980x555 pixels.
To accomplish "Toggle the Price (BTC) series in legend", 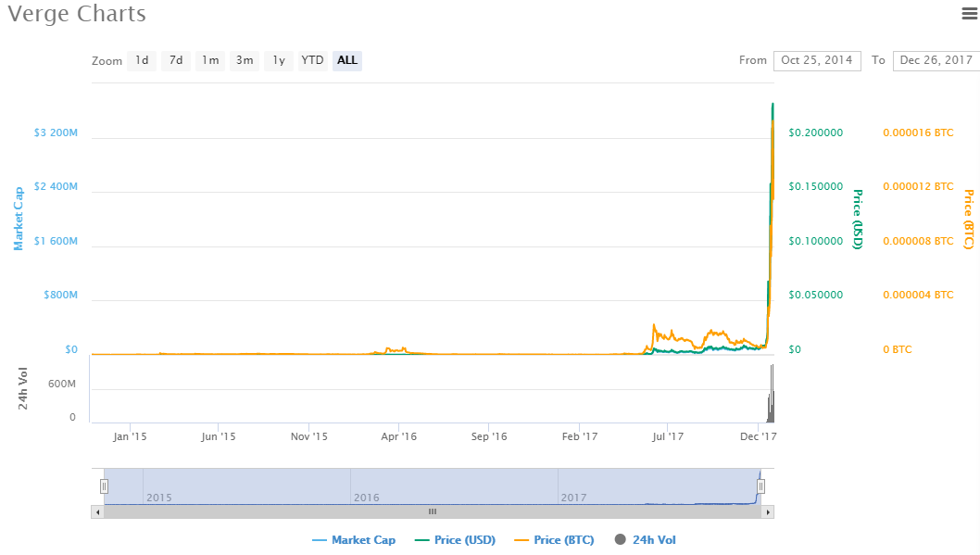I will click(x=554, y=540).
